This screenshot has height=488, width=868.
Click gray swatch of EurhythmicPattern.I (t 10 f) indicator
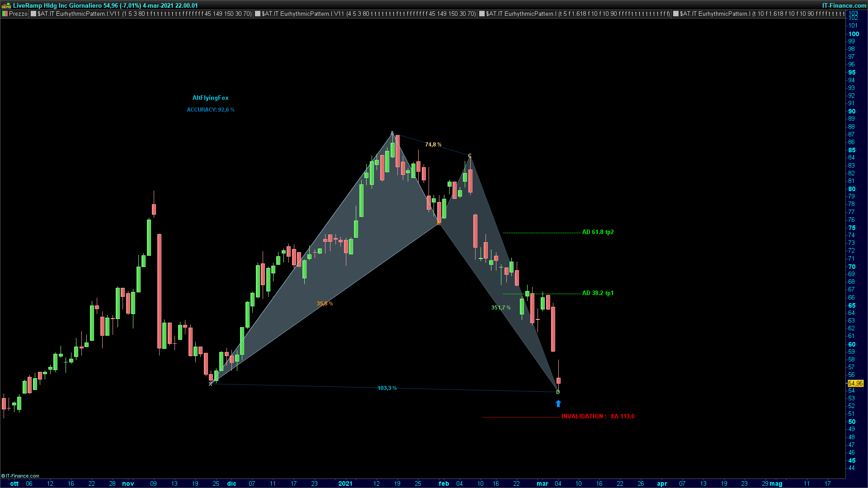pyautogui.click(x=676, y=14)
